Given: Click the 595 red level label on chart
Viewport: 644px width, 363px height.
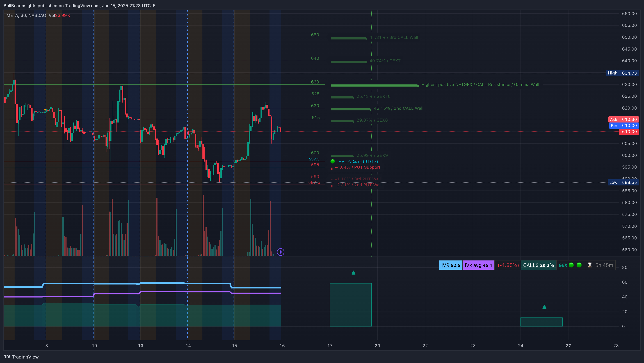Looking at the screenshot, I should pos(315,165).
